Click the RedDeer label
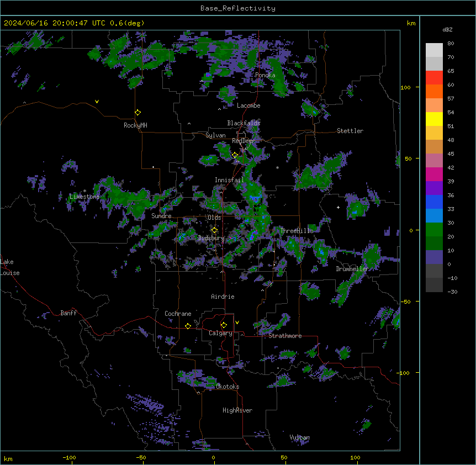Viewport: 476px width, 465px height. [244, 141]
